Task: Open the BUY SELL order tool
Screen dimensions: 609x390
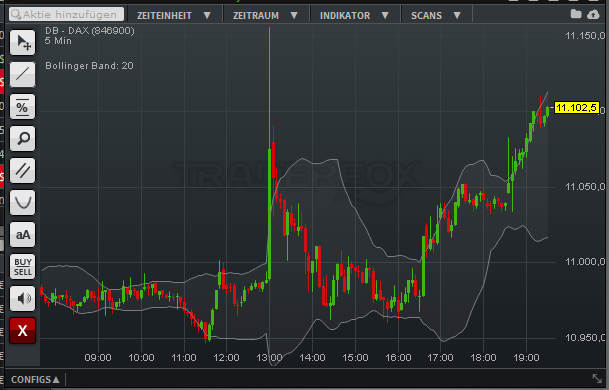Action: 23,266
